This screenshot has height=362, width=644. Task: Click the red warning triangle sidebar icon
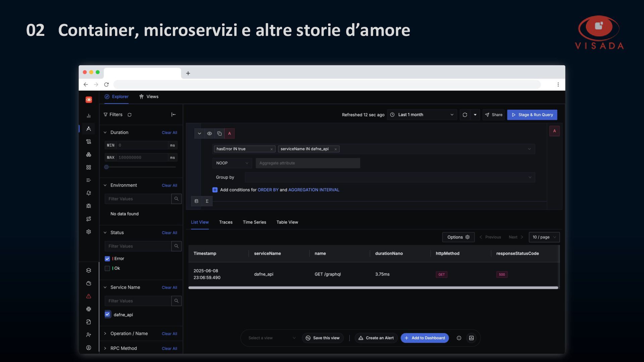point(89,296)
